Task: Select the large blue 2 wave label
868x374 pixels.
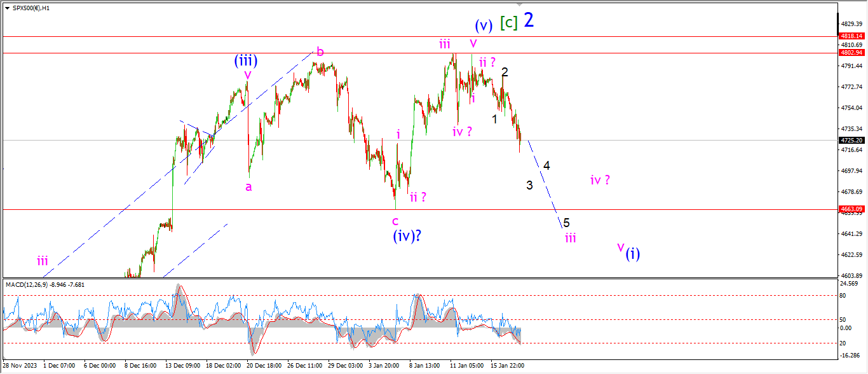Action: pyautogui.click(x=529, y=20)
